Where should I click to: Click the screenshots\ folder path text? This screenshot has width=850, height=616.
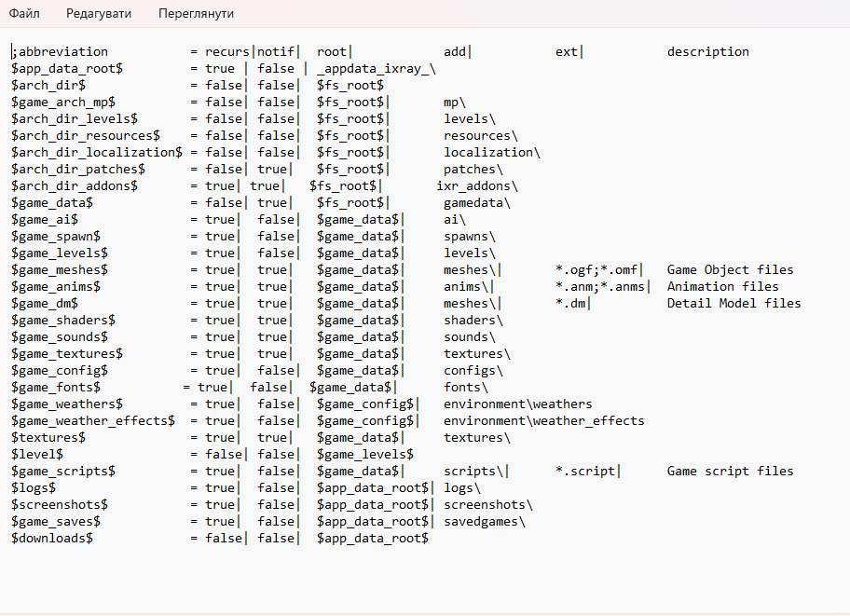487,505
